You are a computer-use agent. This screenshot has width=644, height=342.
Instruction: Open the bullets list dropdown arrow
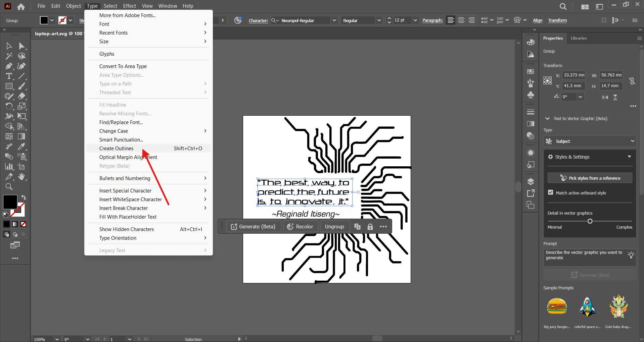[492, 20]
